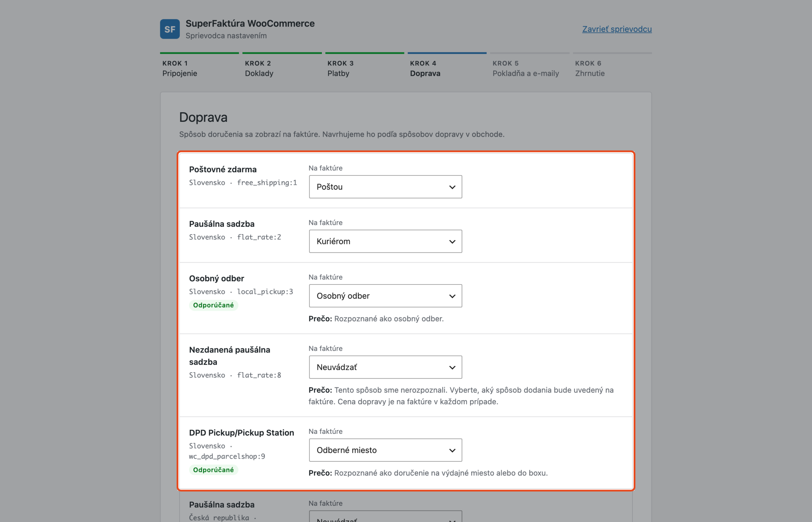This screenshot has width=812, height=522.
Task: Jump to Krok 6 Zhrnutie step
Action: [612, 66]
